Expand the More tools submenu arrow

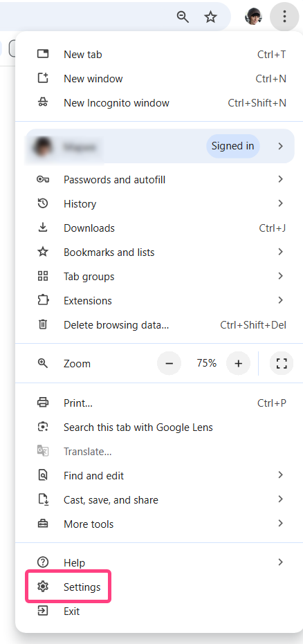click(280, 523)
